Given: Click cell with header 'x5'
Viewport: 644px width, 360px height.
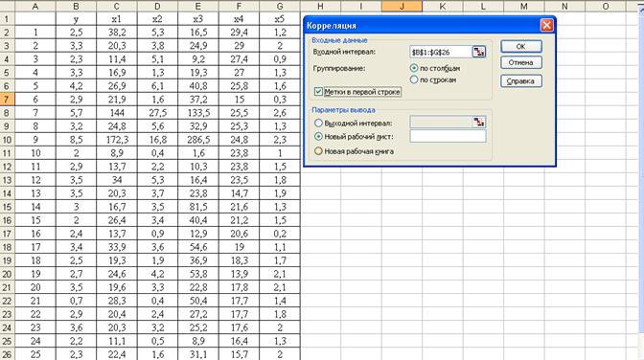Looking at the screenshot, I should (x=280, y=19).
